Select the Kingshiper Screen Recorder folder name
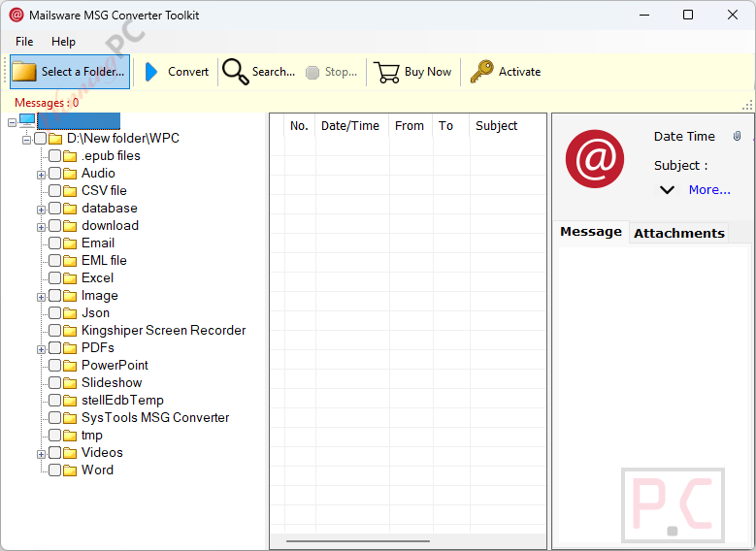 coord(163,330)
